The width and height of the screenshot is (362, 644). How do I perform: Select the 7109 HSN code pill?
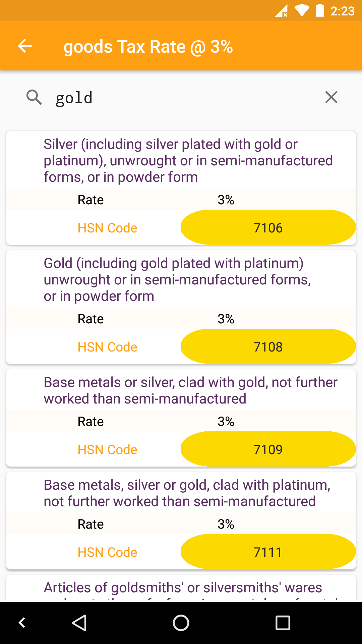coord(268,449)
